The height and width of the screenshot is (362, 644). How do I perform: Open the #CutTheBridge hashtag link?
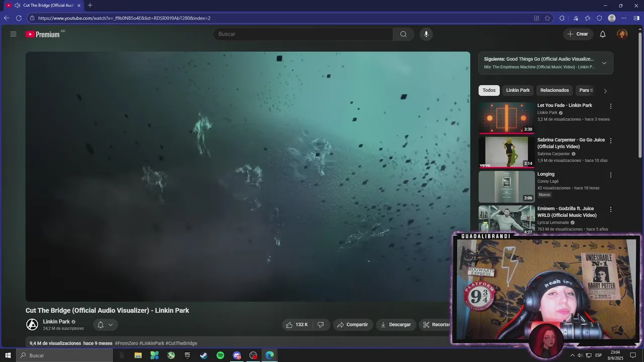(181, 343)
